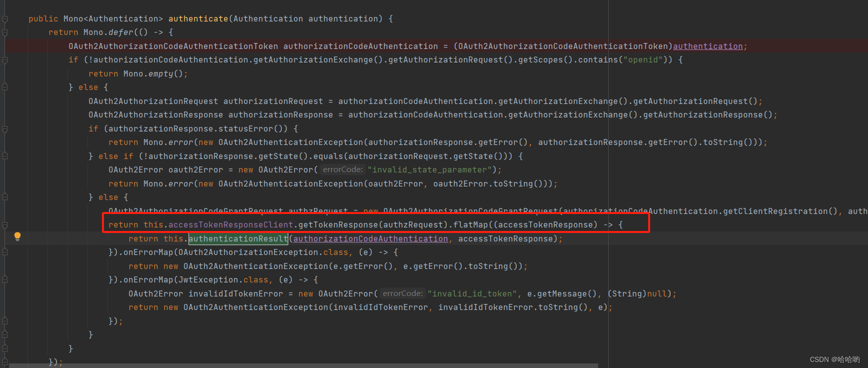Fold the 'else if (!authorizationResponse.getState()' block
868x368 pixels.
coord(5,156)
